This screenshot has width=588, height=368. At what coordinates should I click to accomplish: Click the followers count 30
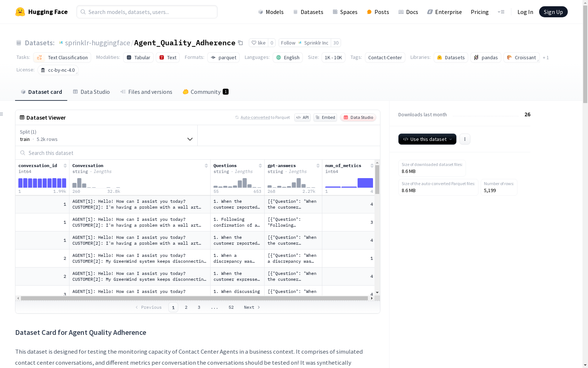point(336,43)
